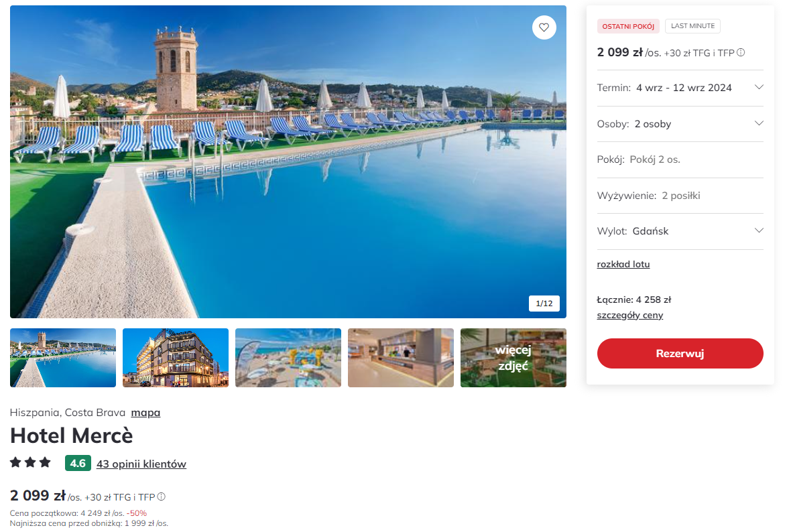Screen dimensions: 787x532
Task: Open info icon beside TFG i TFP in booking panel
Action: point(741,53)
